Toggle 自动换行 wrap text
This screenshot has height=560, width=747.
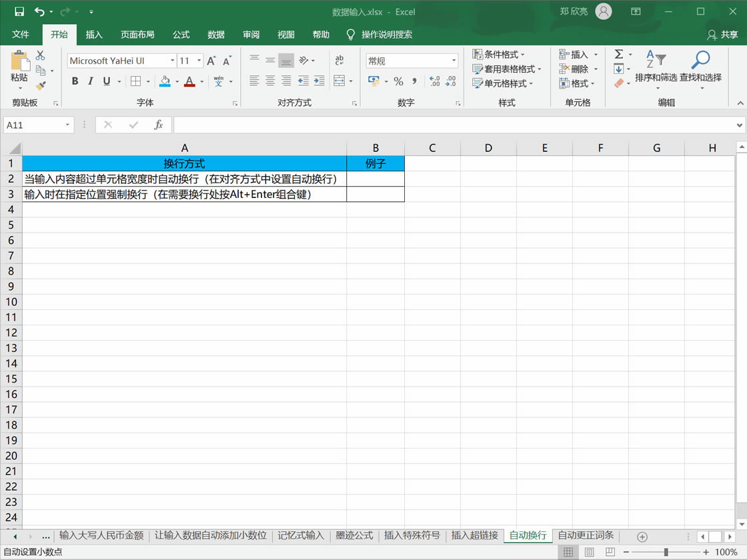(x=339, y=60)
